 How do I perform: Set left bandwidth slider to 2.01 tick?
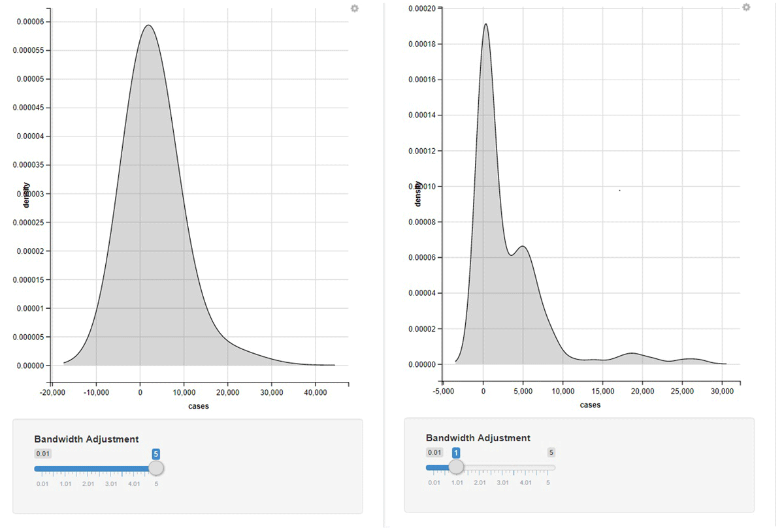(x=88, y=469)
